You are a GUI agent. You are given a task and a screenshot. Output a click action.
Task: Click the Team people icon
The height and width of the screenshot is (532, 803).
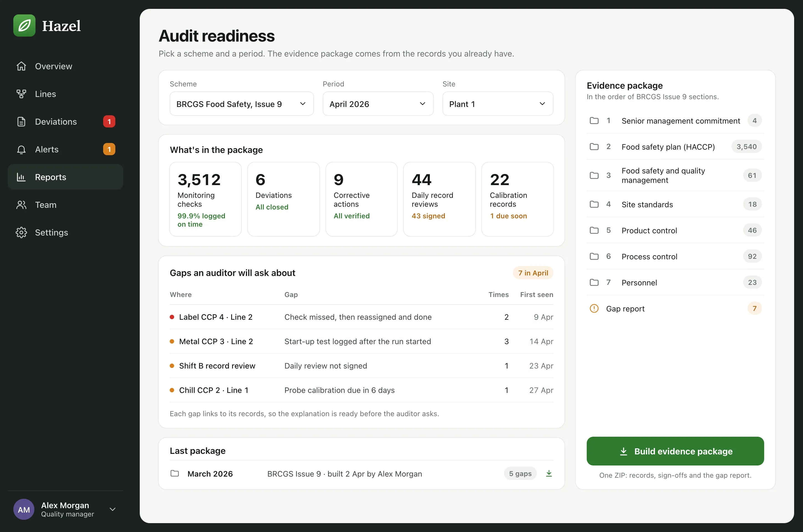click(21, 205)
